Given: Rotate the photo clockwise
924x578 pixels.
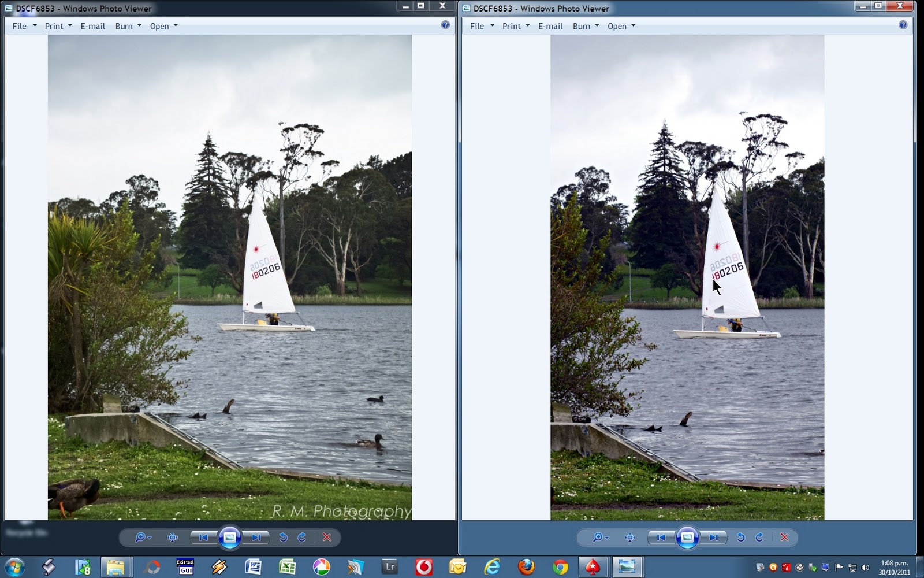Looking at the screenshot, I should click(x=301, y=538).
